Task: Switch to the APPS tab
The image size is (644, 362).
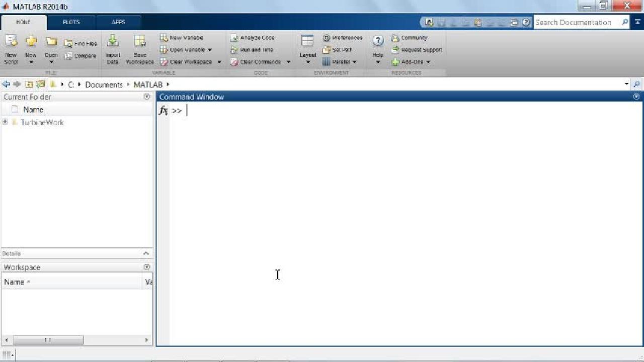Action: click(x=118, y=22)
